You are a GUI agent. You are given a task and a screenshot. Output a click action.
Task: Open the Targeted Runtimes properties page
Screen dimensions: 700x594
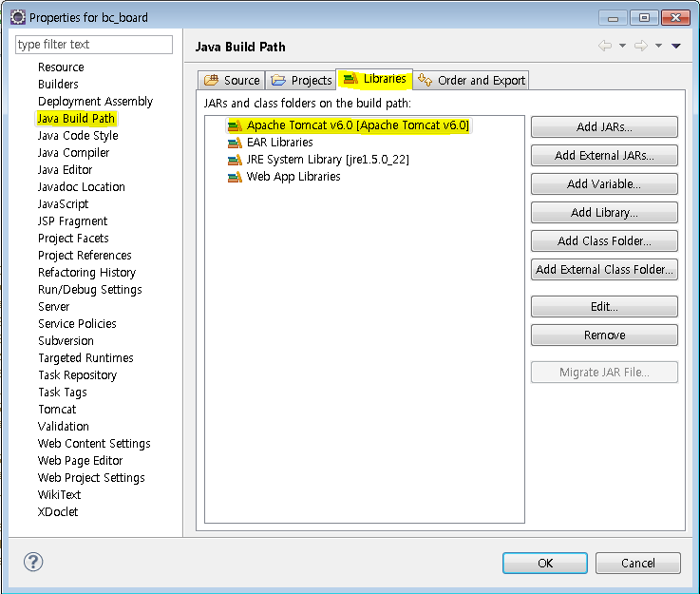point(85,358)
